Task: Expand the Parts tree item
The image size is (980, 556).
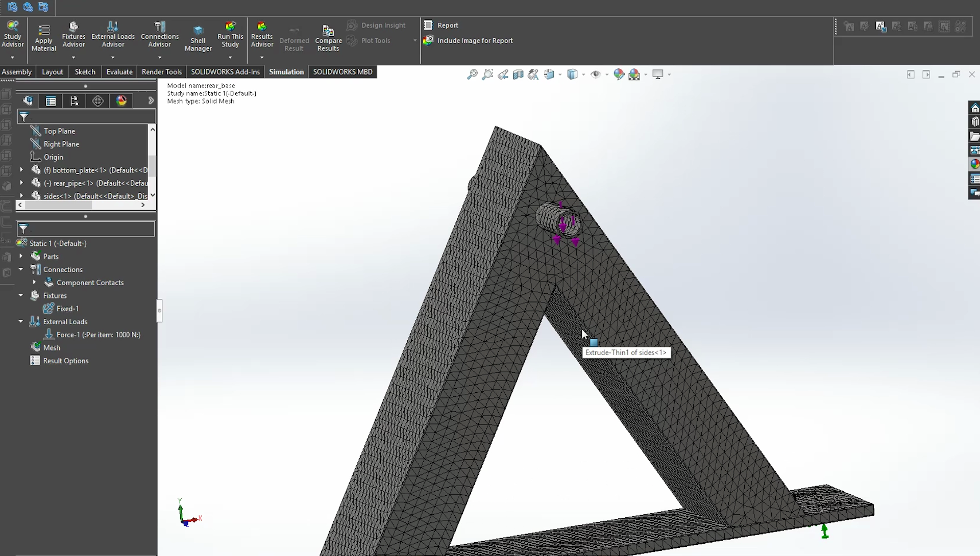Action: (20, 256)
